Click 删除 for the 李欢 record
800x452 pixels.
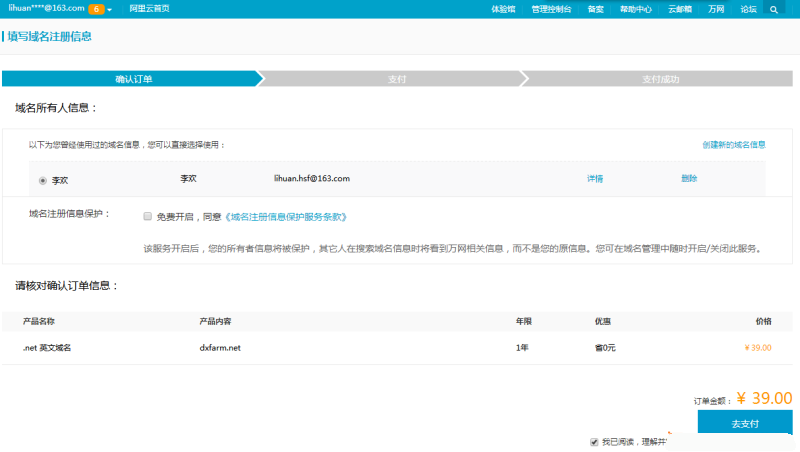point(689,179)
